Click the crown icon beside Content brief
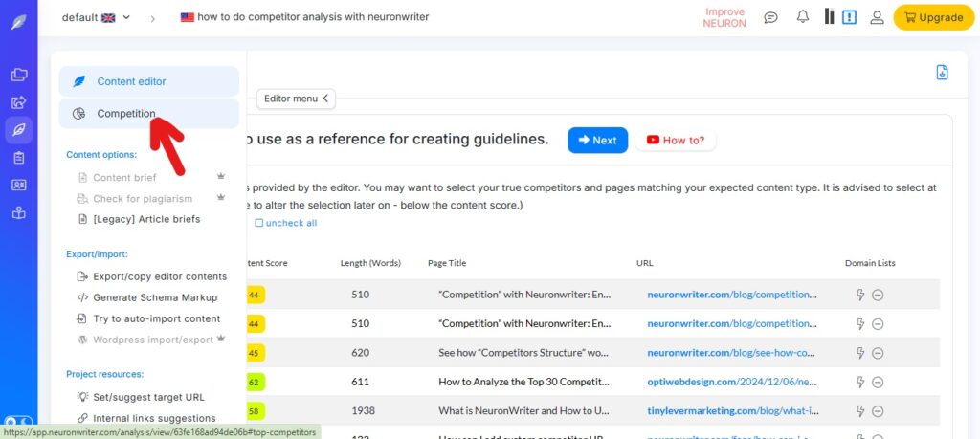This screenshot has height=439, width=980. [220, 177]
